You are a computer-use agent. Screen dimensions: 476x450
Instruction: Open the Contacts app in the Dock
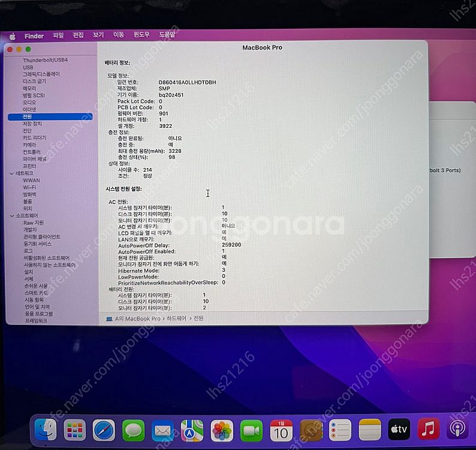311,430
